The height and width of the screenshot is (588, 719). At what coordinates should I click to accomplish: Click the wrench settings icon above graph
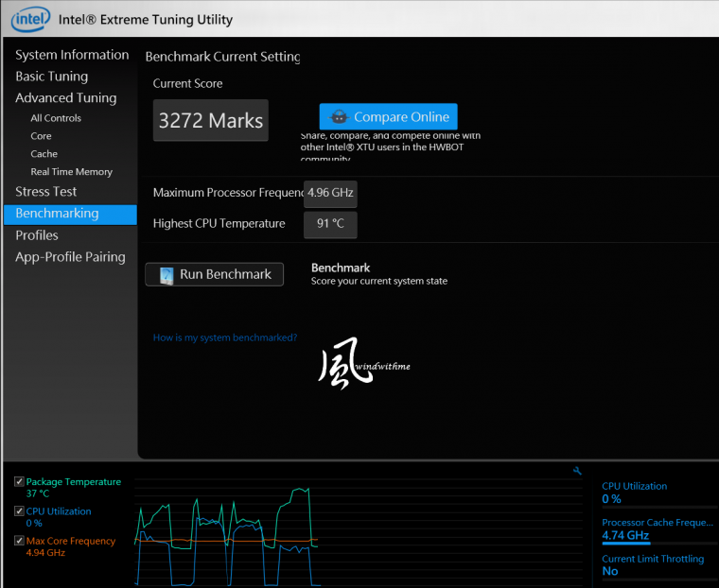click(x=578, y=471)
